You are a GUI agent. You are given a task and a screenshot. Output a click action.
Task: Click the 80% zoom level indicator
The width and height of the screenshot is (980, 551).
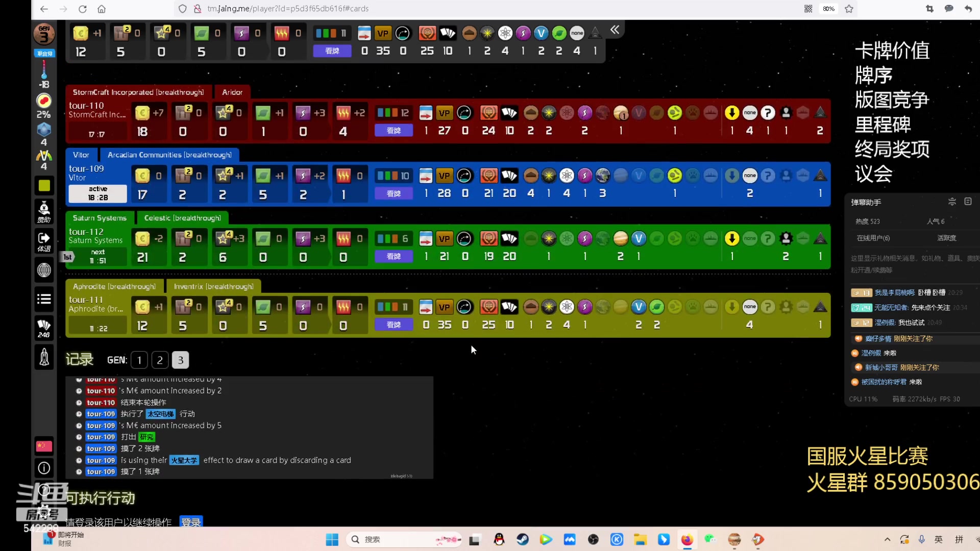828,9
